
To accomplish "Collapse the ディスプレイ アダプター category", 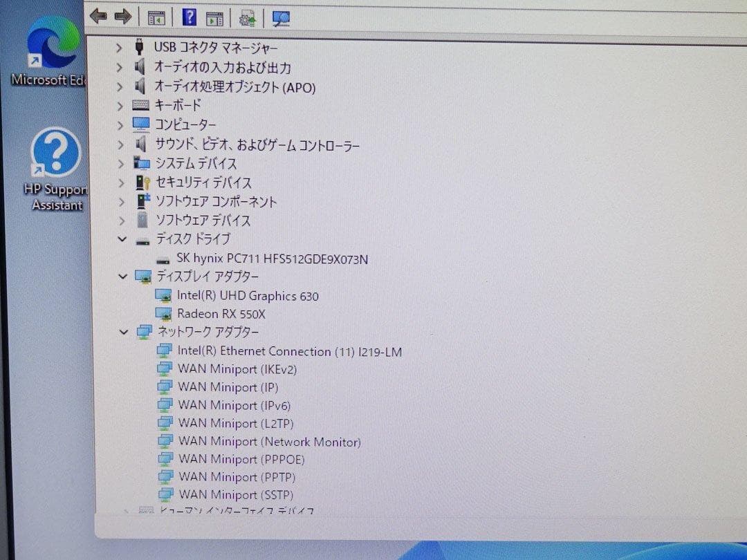I will [x=122, y=276].
